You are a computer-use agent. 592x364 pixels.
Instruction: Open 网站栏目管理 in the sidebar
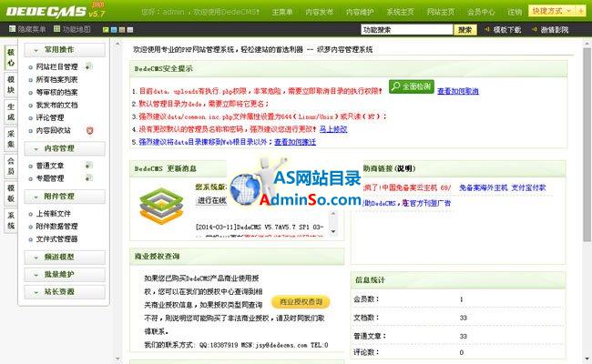[x=56, y=66]
